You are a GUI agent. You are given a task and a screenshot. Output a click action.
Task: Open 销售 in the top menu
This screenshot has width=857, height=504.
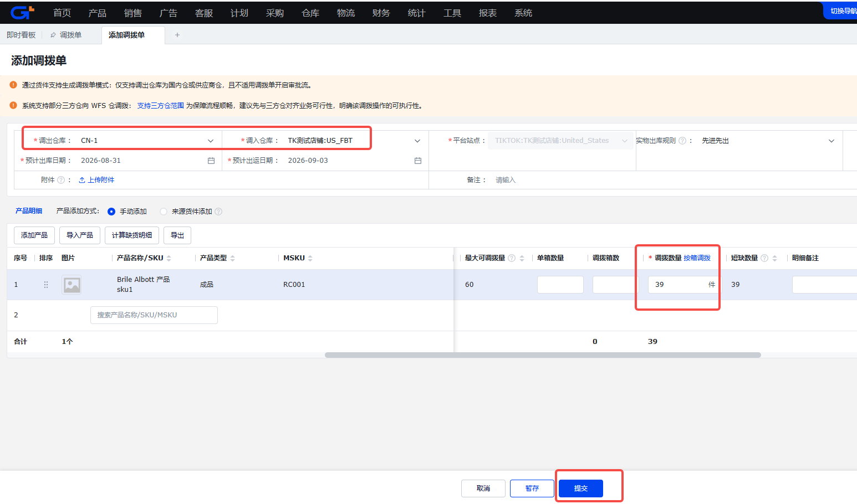pyautogui.click(x=133, y=13)
